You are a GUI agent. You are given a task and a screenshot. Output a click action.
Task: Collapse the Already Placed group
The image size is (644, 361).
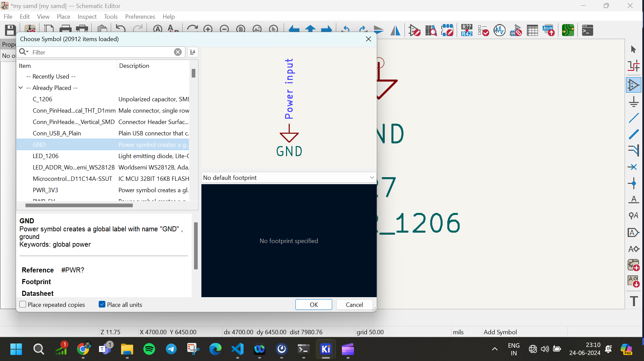click(x=21, y=88)
